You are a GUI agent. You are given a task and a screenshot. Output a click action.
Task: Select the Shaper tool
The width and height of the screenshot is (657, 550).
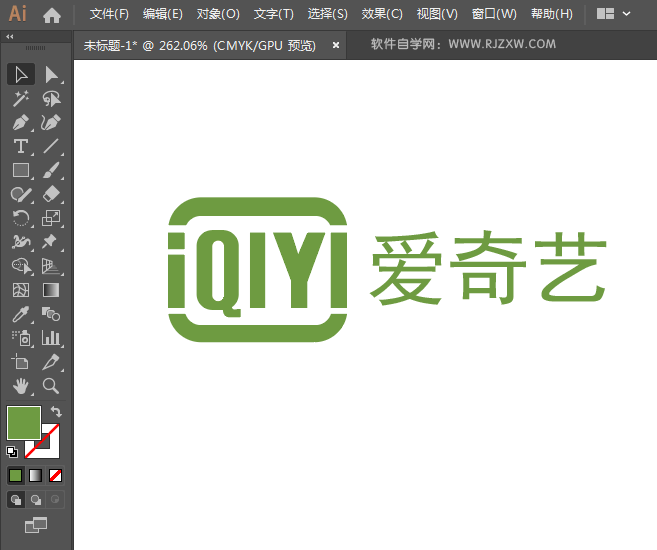click(21, 194)
